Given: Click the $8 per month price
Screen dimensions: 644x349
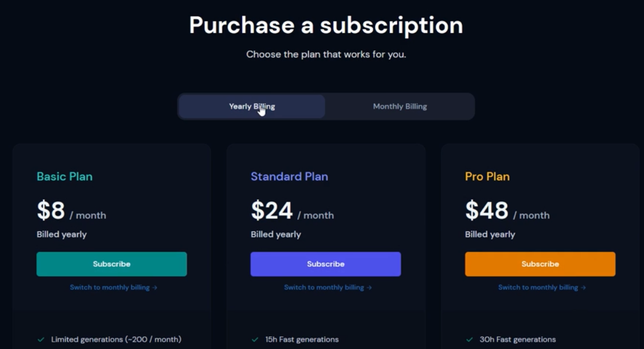Looking at the screenshot, I should point(71,211).
